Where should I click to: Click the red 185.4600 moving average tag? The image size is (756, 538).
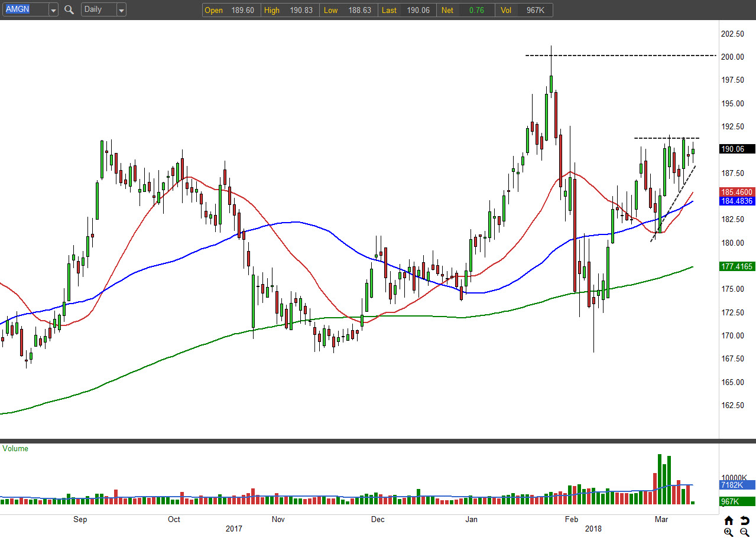(x=737, y=192)
